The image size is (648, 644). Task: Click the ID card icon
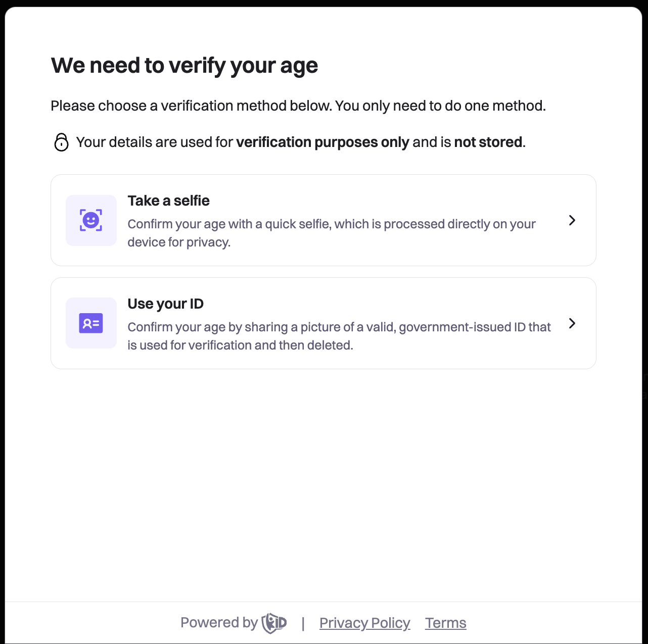point(91,323)
